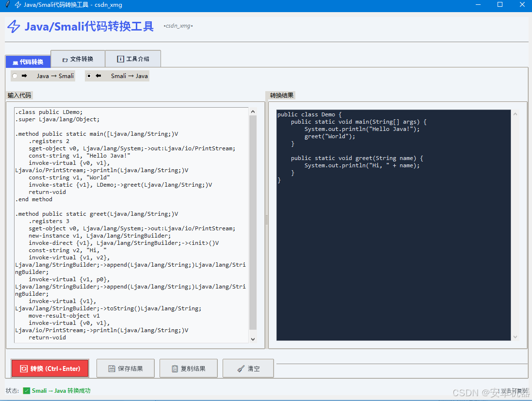Click the input code scrollbar up arrow

[253, 112]
